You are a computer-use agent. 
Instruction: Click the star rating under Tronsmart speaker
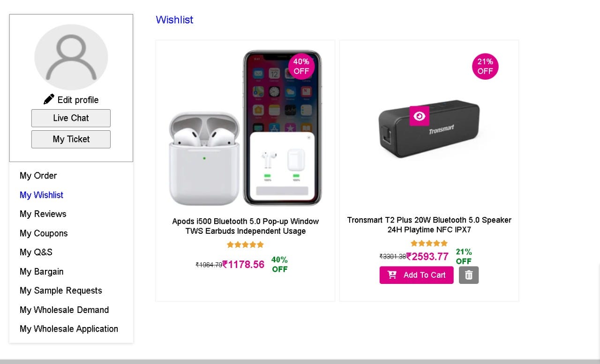point(429,243)
